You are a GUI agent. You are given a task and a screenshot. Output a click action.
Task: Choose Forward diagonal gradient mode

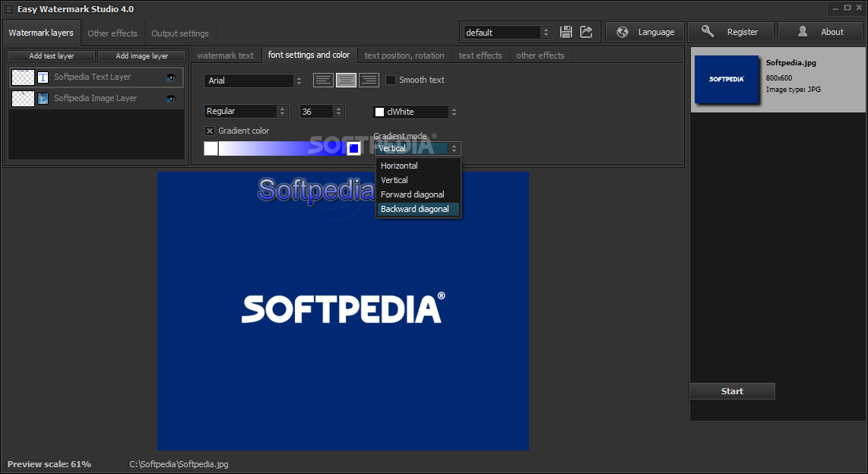pyautogui.click(x=418, y=194)
